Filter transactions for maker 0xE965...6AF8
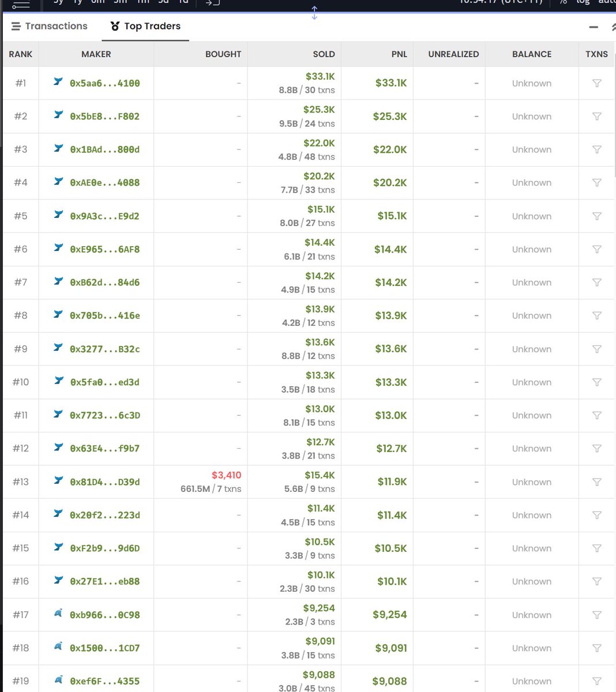 pos(597,249)
